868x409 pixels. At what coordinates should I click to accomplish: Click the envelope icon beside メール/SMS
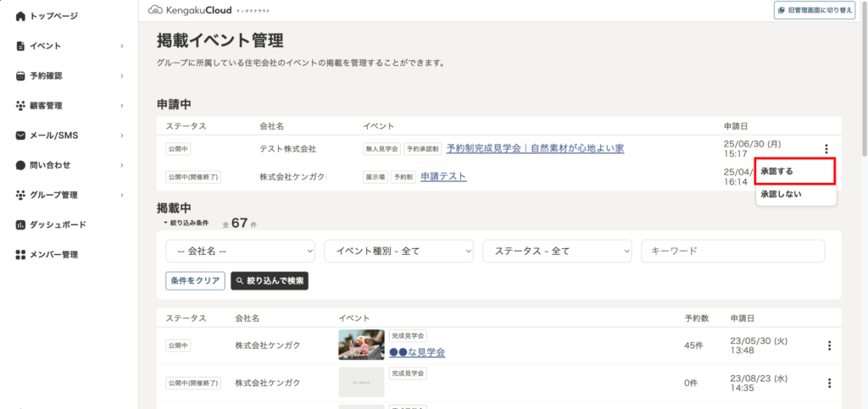tap(21, 135)
